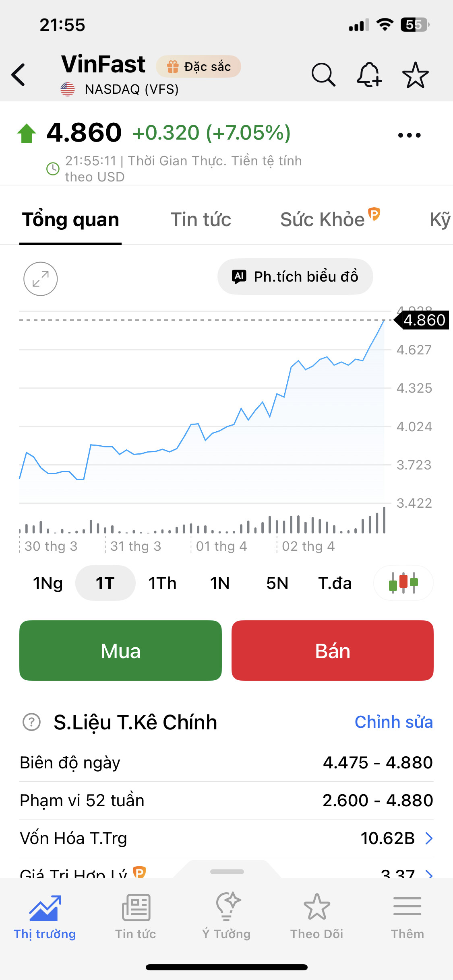Tap the Chỉnh sửa link
This screenshot has width=453, height=980.
[393, 722]
